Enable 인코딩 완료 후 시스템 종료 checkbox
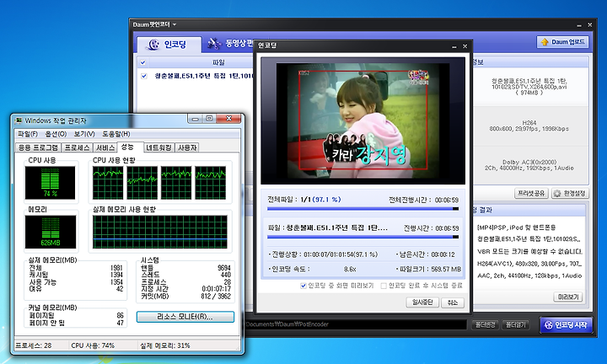Screen dimensions: 607x364 [384, 286]
